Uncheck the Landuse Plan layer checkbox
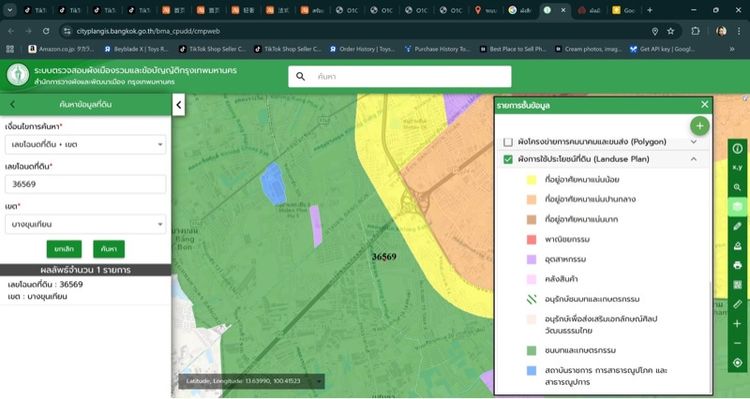 (508, 159)
